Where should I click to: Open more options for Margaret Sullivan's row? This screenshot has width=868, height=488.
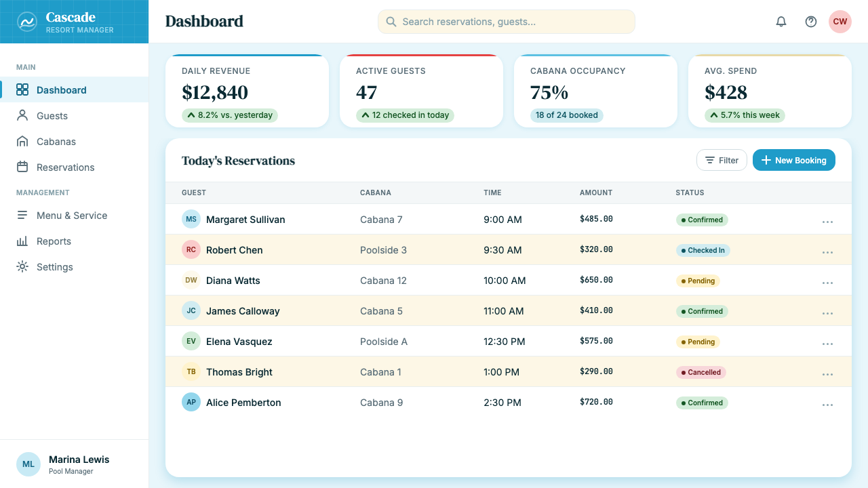point(827,222)
